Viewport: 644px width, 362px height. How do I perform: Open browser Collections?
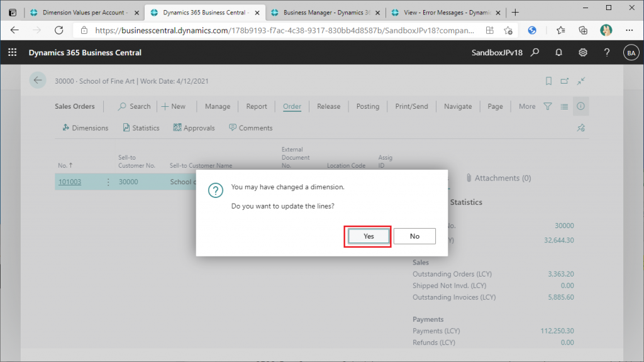(583, 30)
